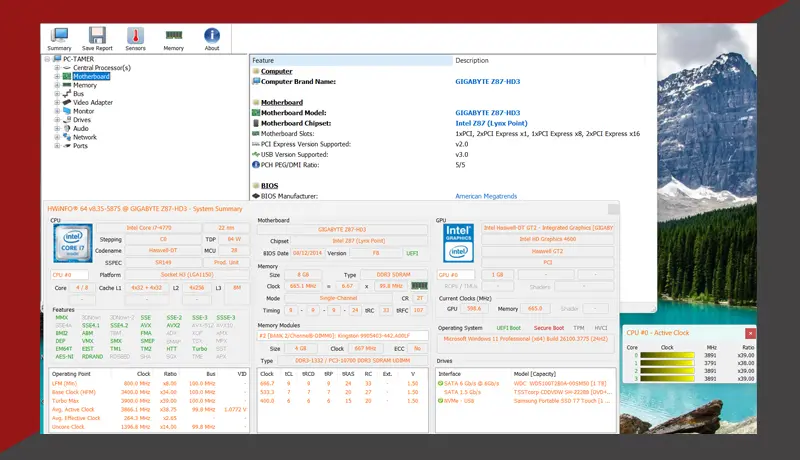The width and height of the screenshot is (800, 460).
Task: Click the Windows 11 Professional OS text
Action: tap(526, 339)
